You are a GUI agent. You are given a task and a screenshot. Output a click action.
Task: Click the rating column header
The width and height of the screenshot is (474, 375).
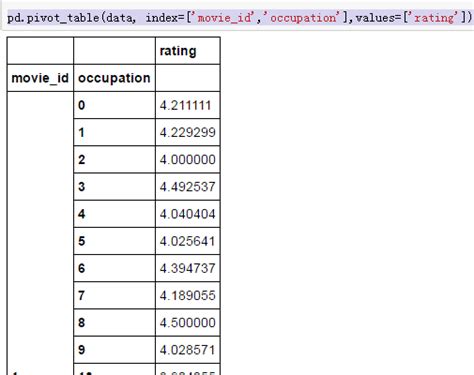click(178, 51)
